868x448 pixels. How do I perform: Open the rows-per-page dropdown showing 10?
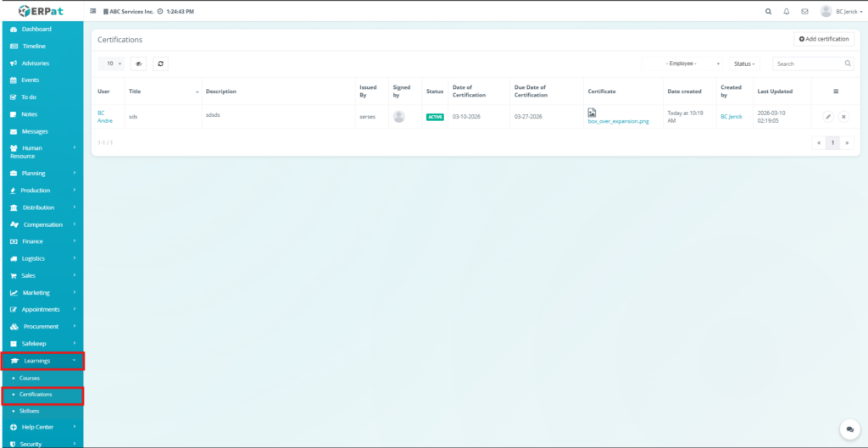111,64
